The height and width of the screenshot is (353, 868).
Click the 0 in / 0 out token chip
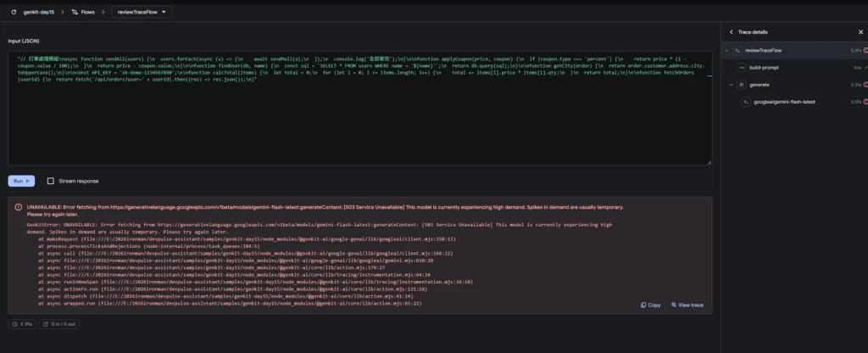tap(58, 324)
